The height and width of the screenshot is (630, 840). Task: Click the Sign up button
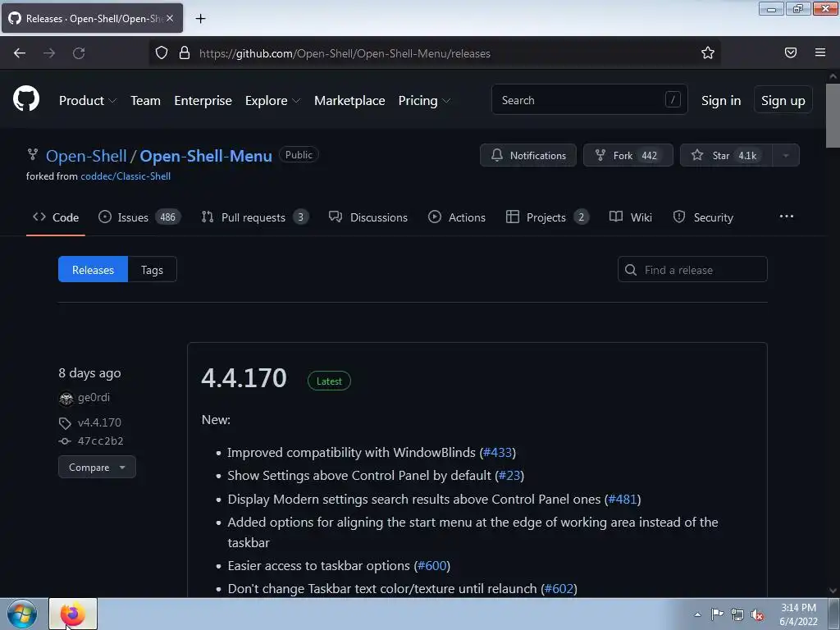tap(783, 100)
